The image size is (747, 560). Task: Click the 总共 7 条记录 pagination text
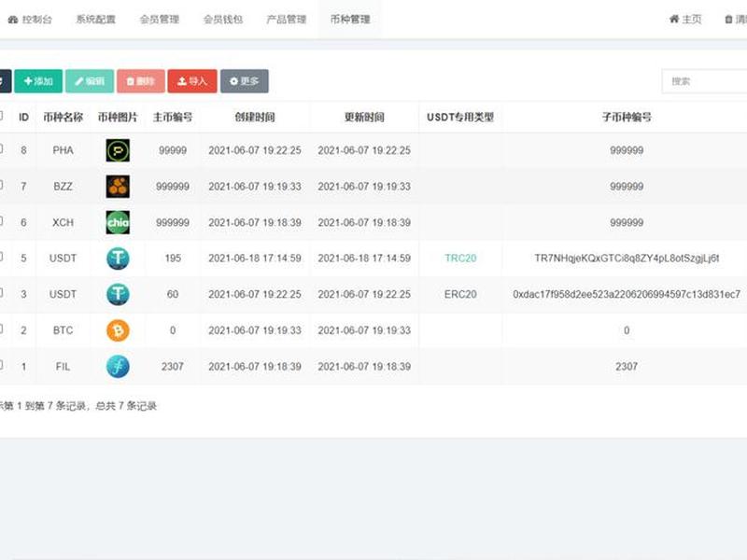[x=126, y=406]
